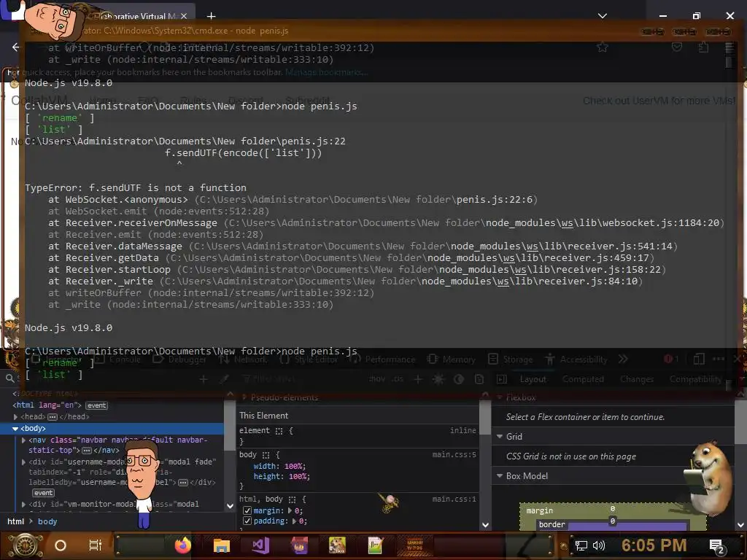Click the event badge under username-modal div
Image resolution: width=747 pixels, height=560 pixels.
tap(43, 493)
